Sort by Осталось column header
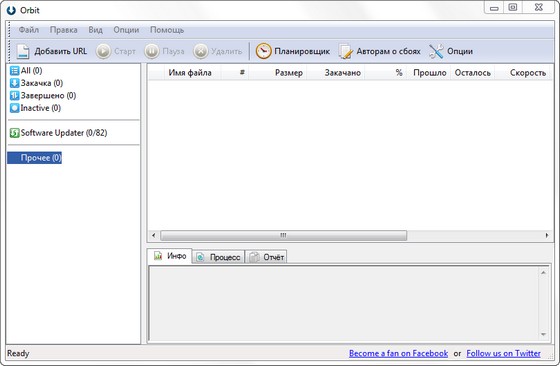This screenshot has height=366, width=560. [472, 73]
